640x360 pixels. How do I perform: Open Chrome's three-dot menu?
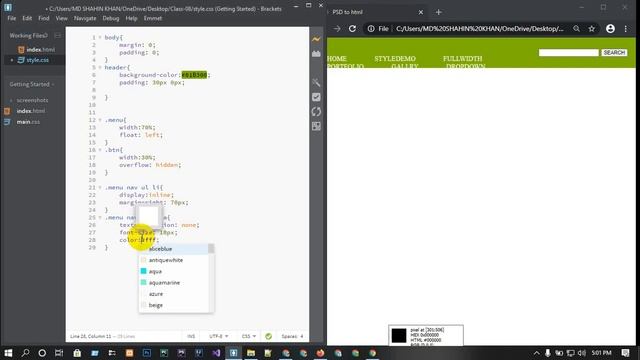[x=626, y=29]
